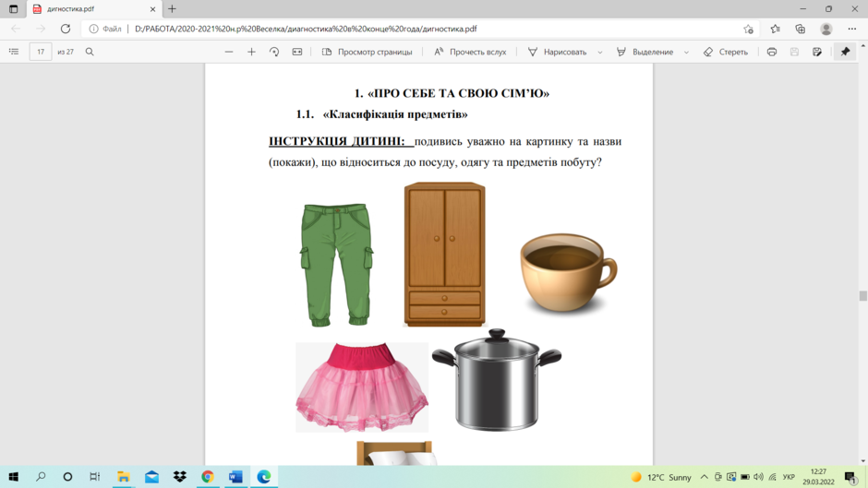Zoom out with the minus button
This screenshot has height=488, width=868.
[229, 52]
